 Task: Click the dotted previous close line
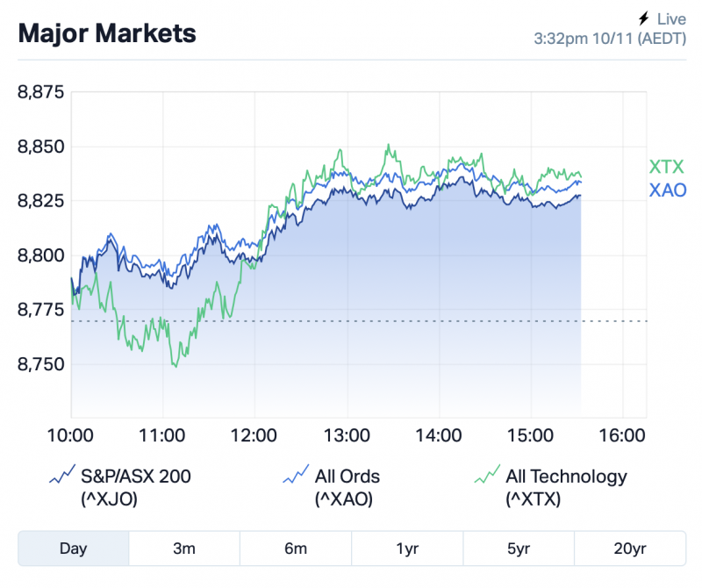(614, 321)
